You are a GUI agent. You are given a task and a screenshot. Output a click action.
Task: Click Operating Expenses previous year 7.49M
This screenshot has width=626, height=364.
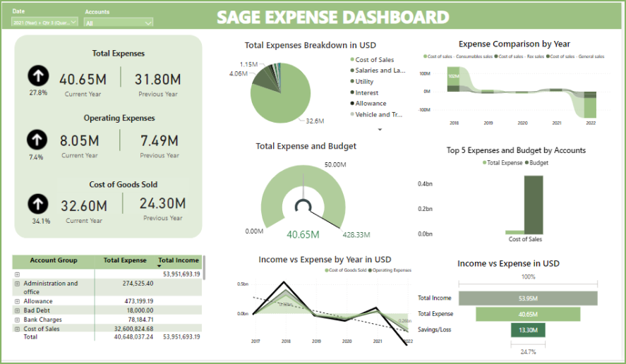[x=159, y=141]
